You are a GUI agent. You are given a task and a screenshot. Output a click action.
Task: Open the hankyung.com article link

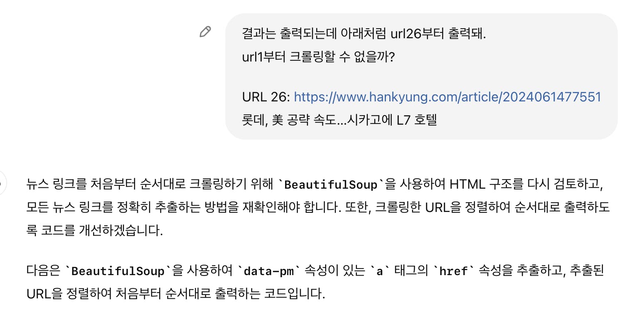[x=447, y=97]
